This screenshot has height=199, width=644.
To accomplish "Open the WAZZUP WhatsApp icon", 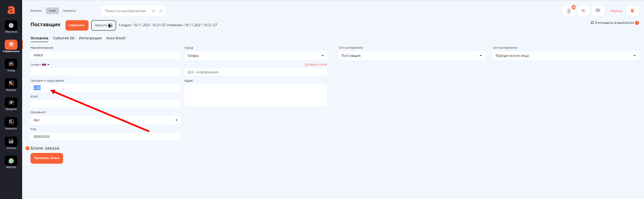I will pos(11,161).
